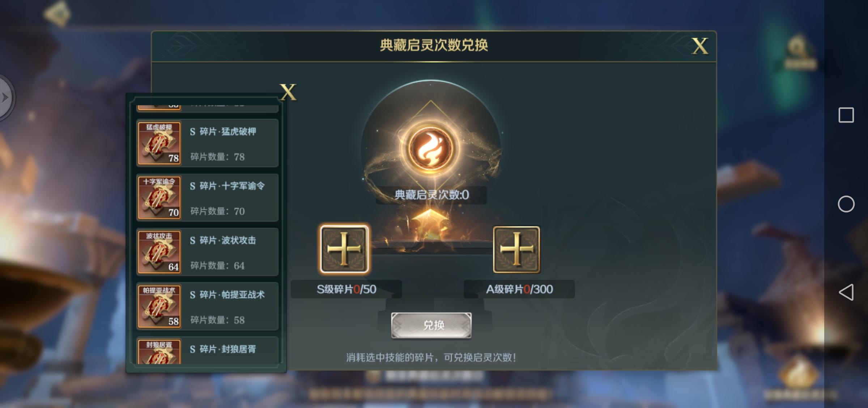Tap the A级碎片0/300 counter label
Viewport: 868px width, 408px height.
pos(519,289)
